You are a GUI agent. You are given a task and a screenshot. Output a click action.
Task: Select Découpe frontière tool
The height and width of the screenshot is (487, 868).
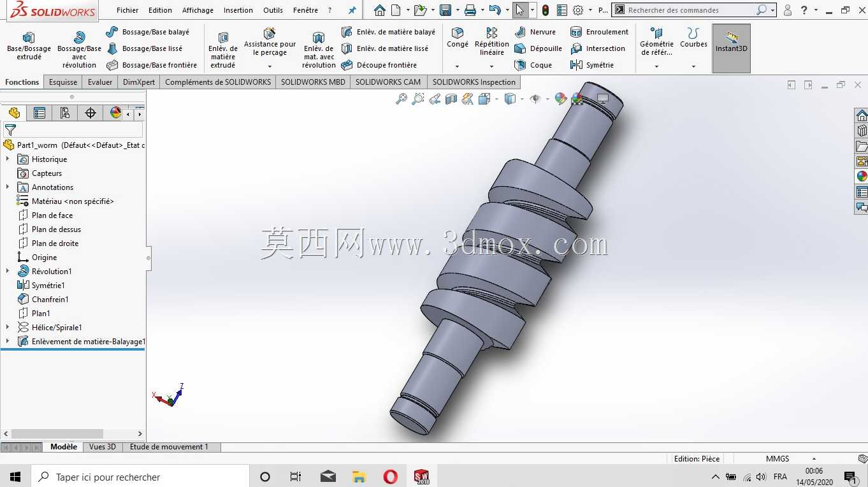click(x=379, y=65)
